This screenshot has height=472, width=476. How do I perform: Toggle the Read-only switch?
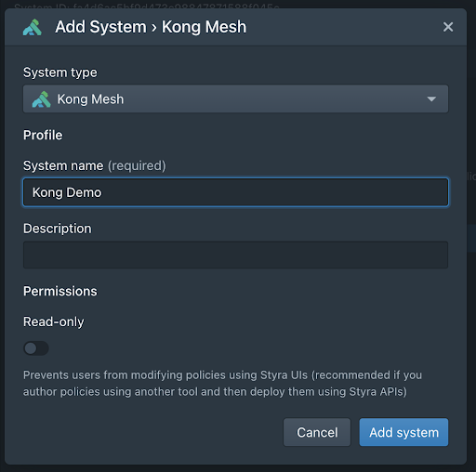(36, 348)
